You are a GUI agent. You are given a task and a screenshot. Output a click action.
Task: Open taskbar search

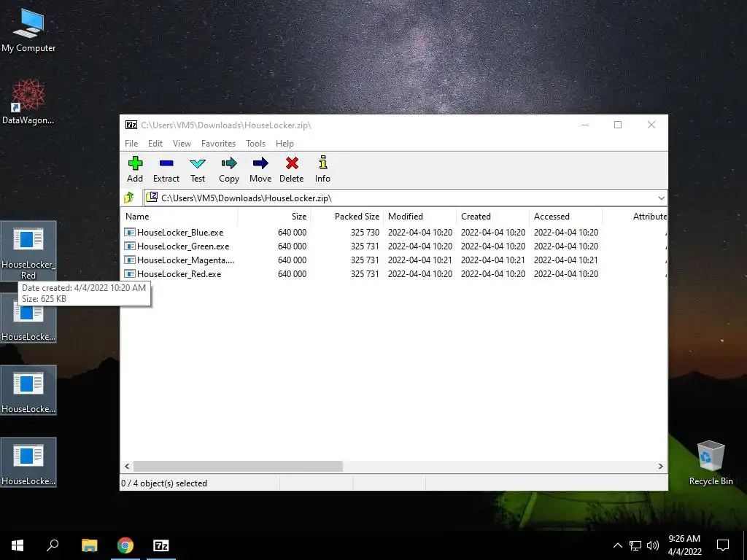pyautogui.click(x=53, y=545)
